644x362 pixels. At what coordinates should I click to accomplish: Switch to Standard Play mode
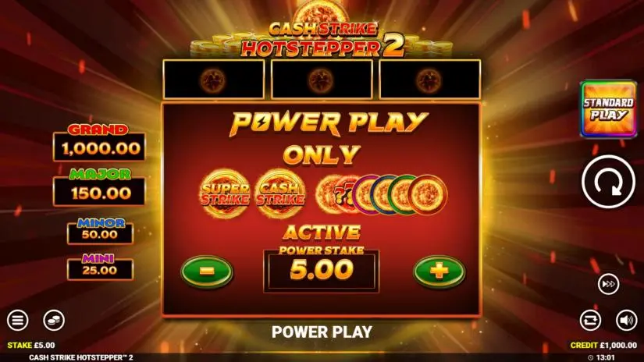pyautogui.click(x=608, y=108)
